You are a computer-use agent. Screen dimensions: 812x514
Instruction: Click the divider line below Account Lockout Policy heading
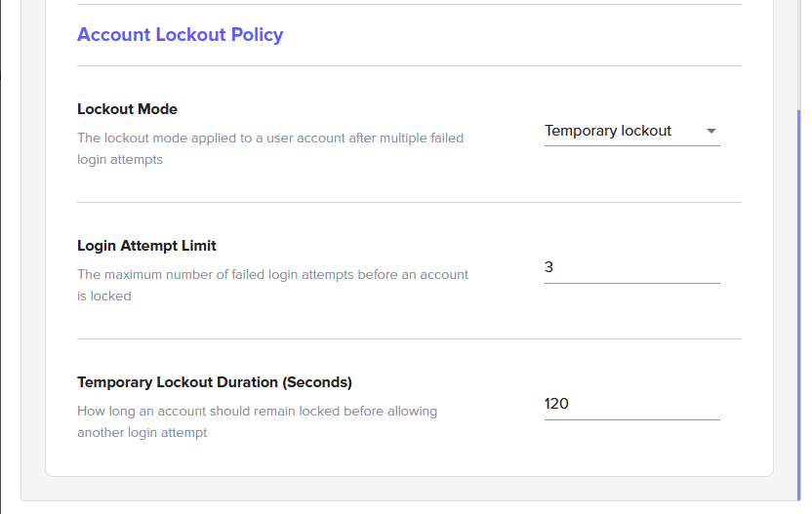coord(409,66)
